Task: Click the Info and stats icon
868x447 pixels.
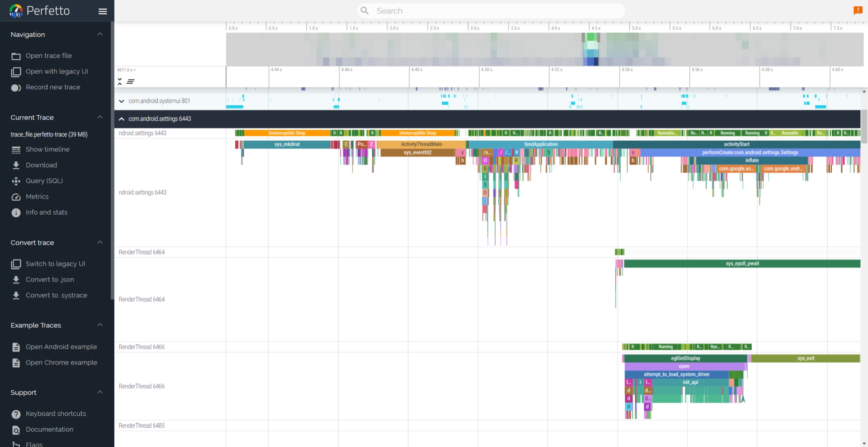Action: [16, 212]
